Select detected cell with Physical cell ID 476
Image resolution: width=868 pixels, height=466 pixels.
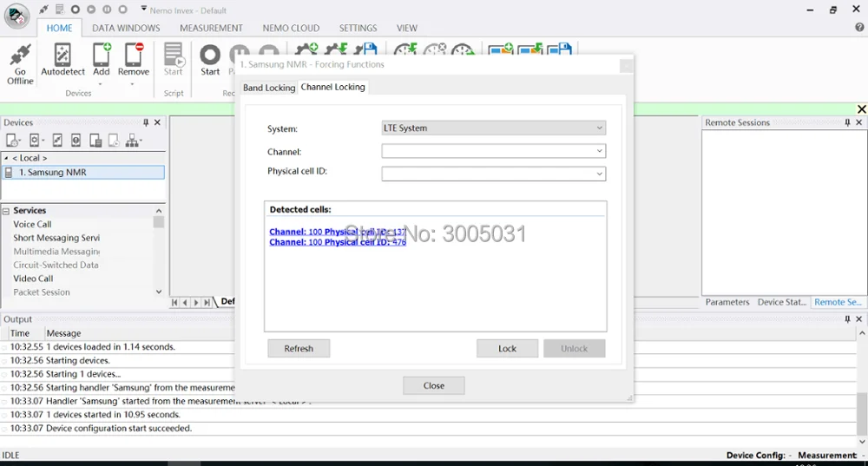[x=338, y=242]
